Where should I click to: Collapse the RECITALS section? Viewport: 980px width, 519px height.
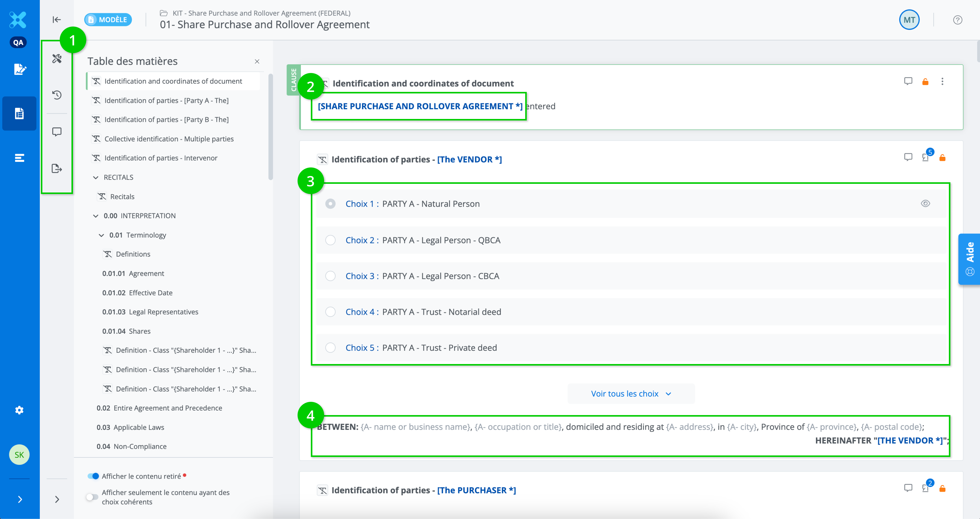(x=96, y=177)
